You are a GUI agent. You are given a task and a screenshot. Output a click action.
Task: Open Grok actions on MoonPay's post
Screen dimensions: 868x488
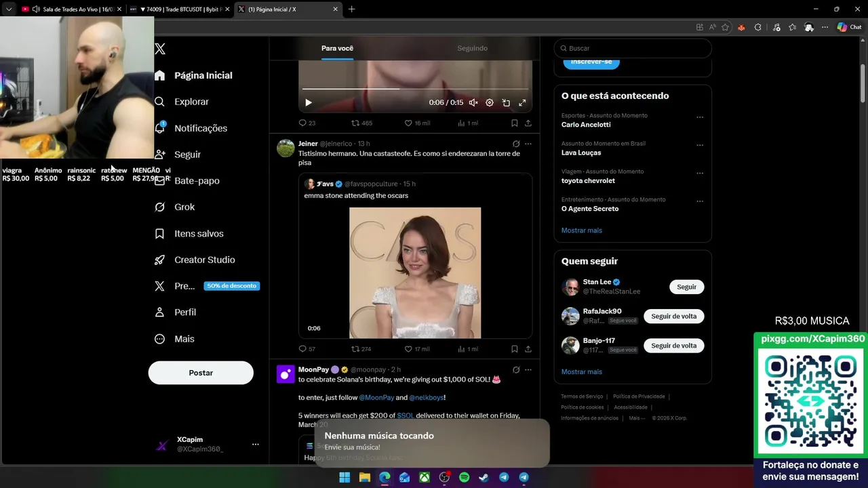pos(516,370)
